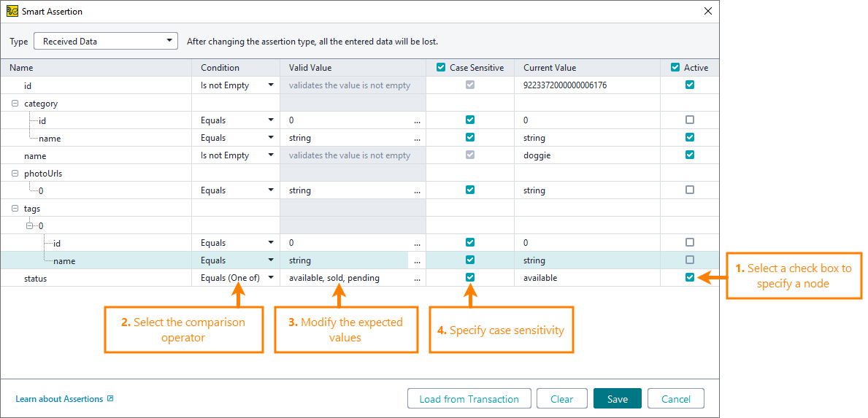
Task: Toggle Case Sensitive for tags 0 id row
Action: pos(470,242)
